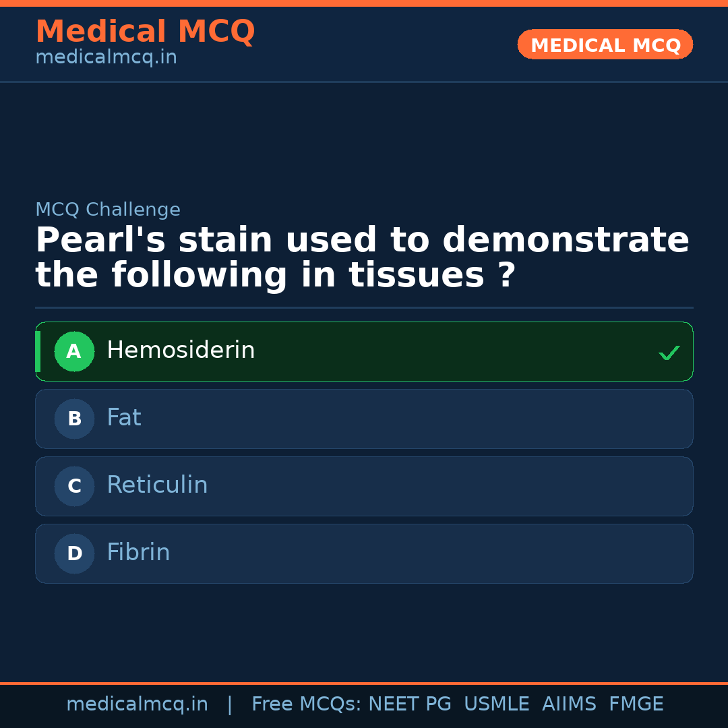Screen dimensions: 728x728
Task: Click the Medical MCQ logo text
Action: (x=145, y=32)
